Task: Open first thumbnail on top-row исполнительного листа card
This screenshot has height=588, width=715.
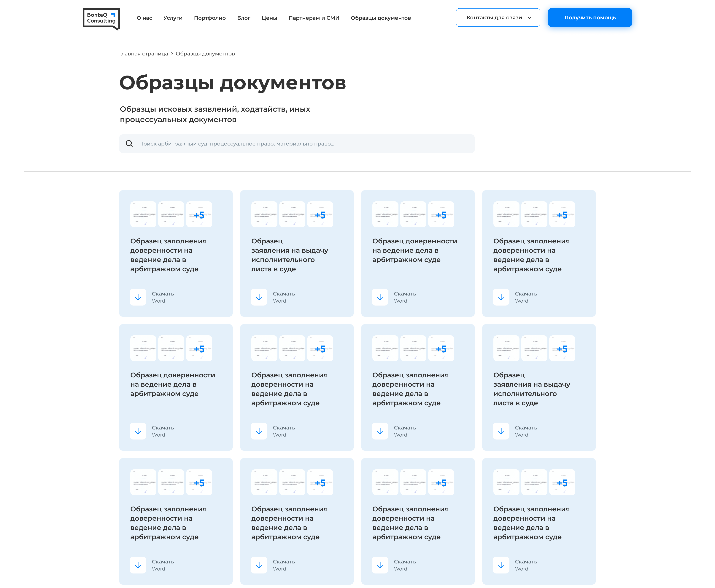Action: 264,214
